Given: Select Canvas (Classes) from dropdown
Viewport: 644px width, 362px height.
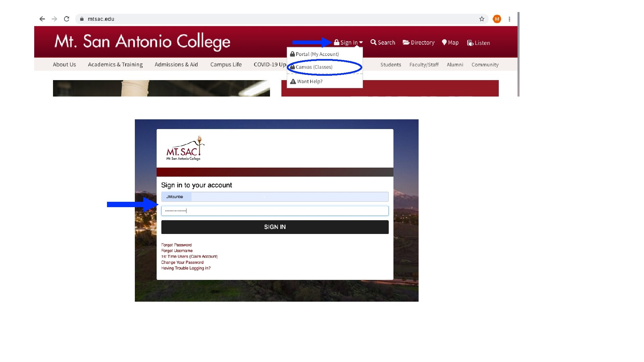Looking at the screenshot, I should tap(314, 67).
